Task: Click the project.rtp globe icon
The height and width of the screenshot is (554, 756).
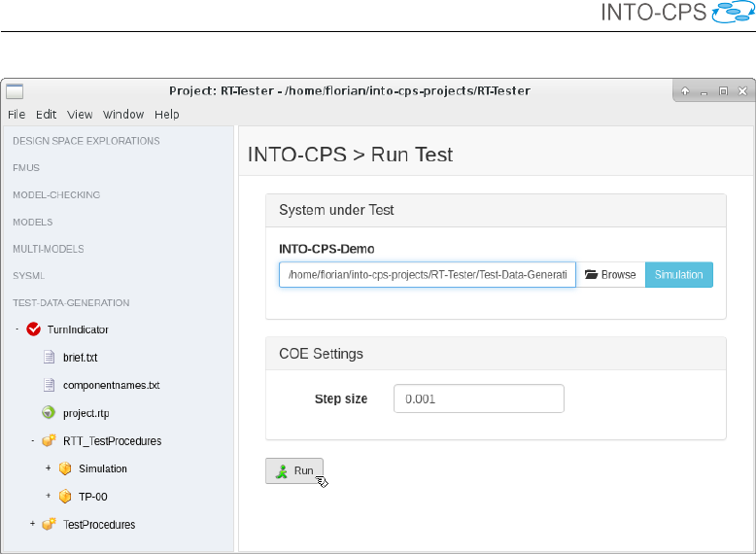Action: point(49,412)
